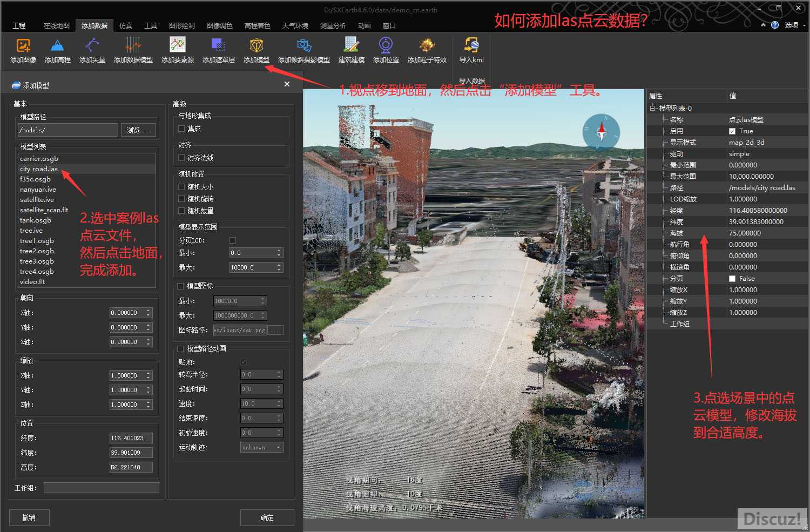The image size is (810, 532).
Task: Check the 对齐法线 align normal option
Action: (181, 158)
